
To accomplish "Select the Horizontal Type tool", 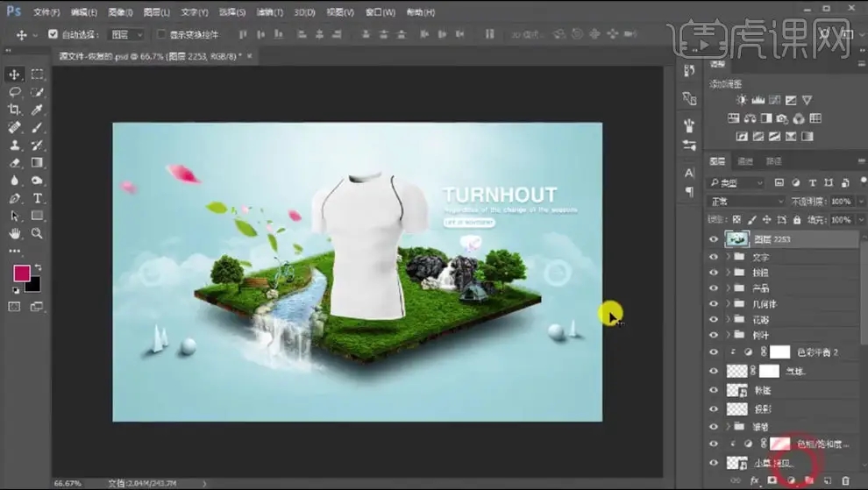I will [37, 198].
